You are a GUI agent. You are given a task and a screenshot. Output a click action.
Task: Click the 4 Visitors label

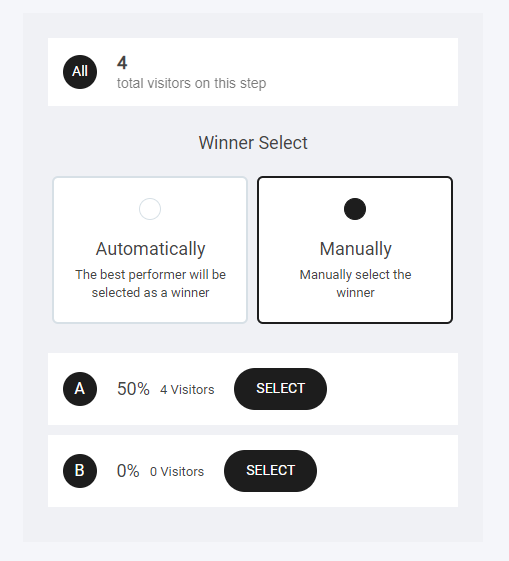point(187,390)
